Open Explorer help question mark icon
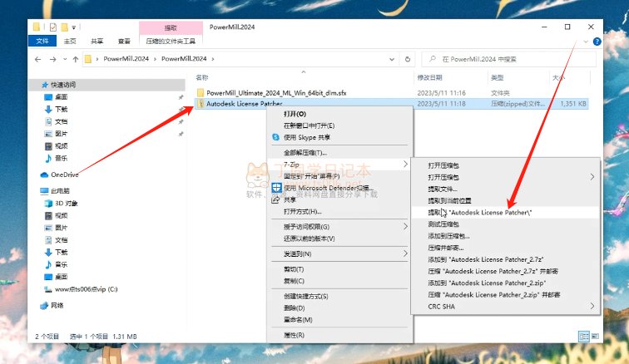The width and height of the screenshot is (629, 364). coord(597,42)
